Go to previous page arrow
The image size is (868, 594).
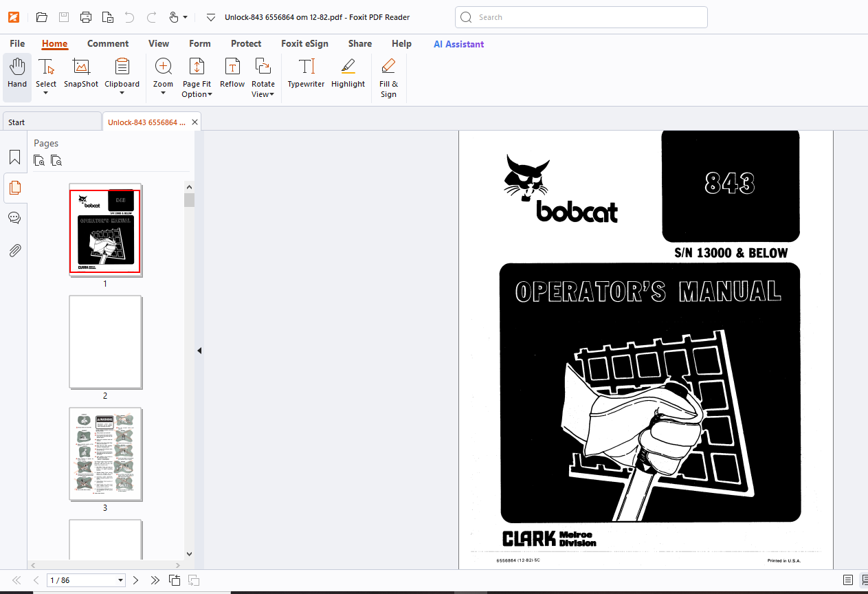click(x=36, y=580)
